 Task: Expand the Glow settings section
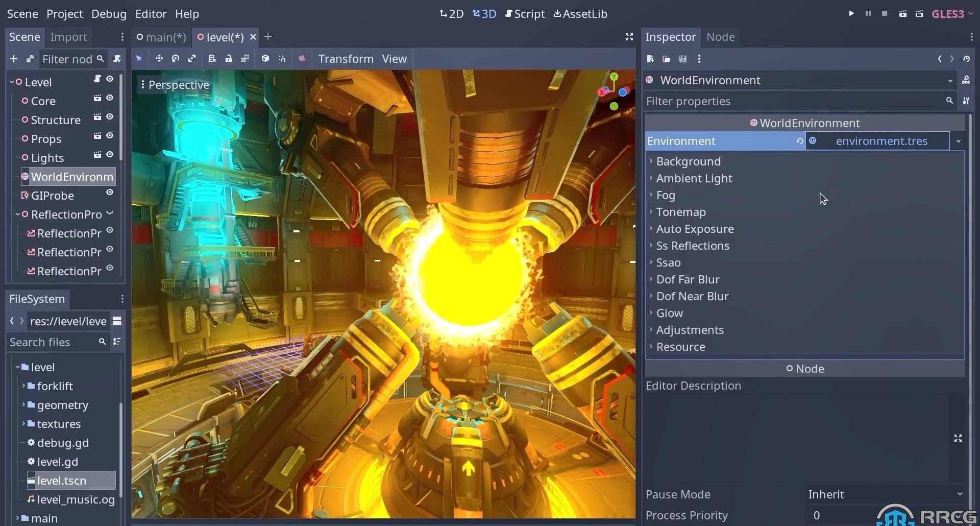[669, 313]
